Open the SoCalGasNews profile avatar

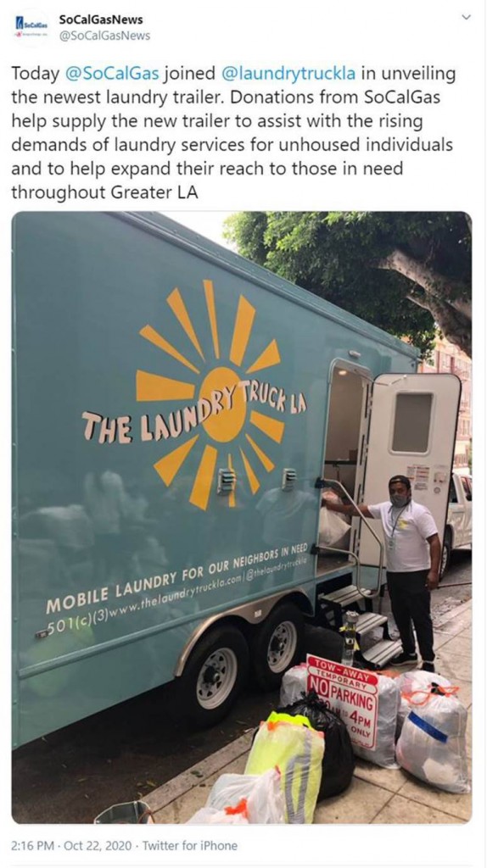[x=32, y=28]
